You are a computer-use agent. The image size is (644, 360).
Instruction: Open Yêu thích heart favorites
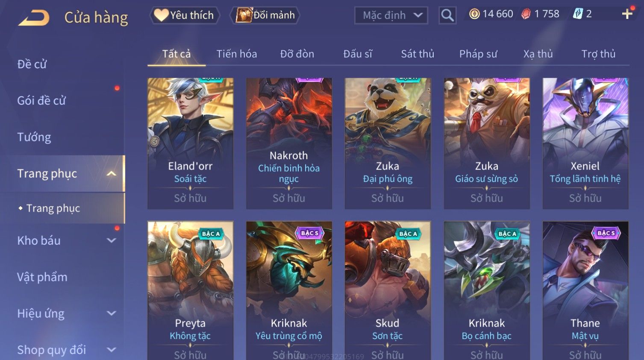click(x=185, y=15)
